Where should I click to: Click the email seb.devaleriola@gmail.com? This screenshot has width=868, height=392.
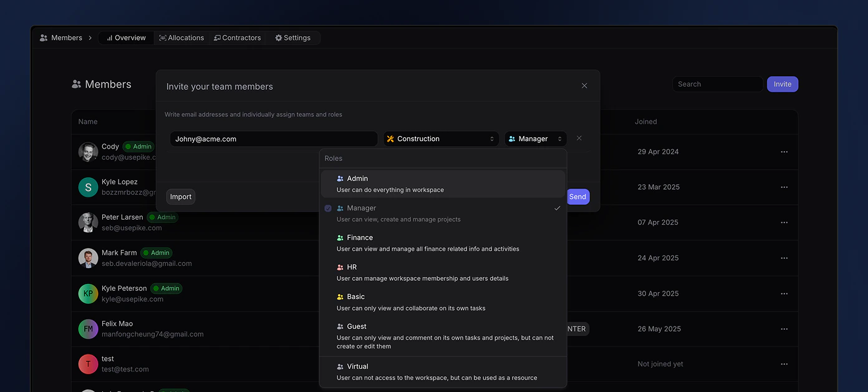[x=147, y=263]
